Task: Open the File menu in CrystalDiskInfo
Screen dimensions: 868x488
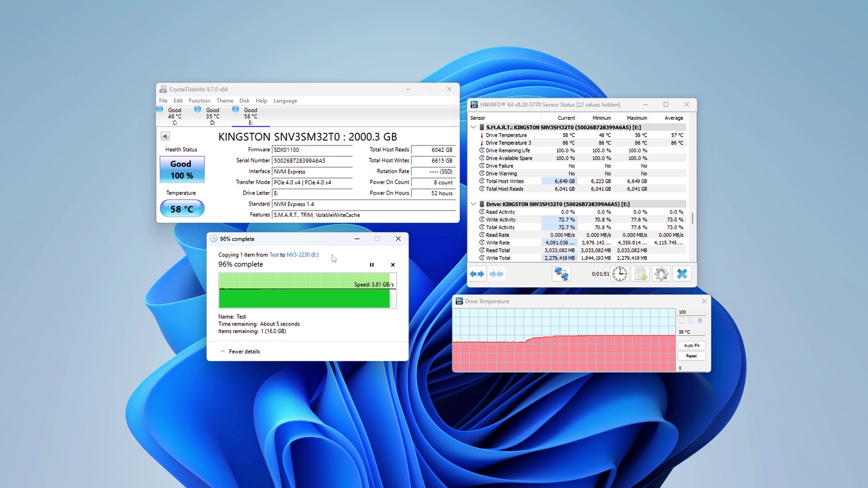Action: click(163, 101)
